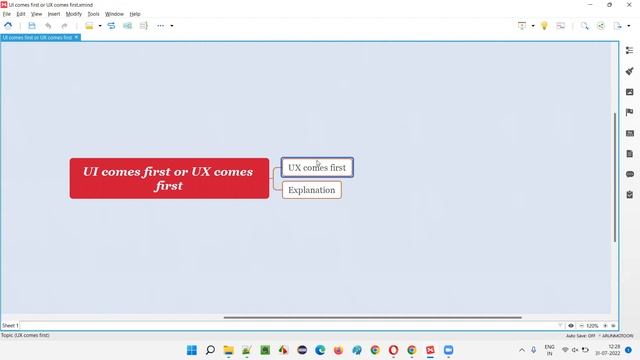Show hidden tray icons chevron
The height and width of the screenshot is (360, 640).
(x=522, y=350)
